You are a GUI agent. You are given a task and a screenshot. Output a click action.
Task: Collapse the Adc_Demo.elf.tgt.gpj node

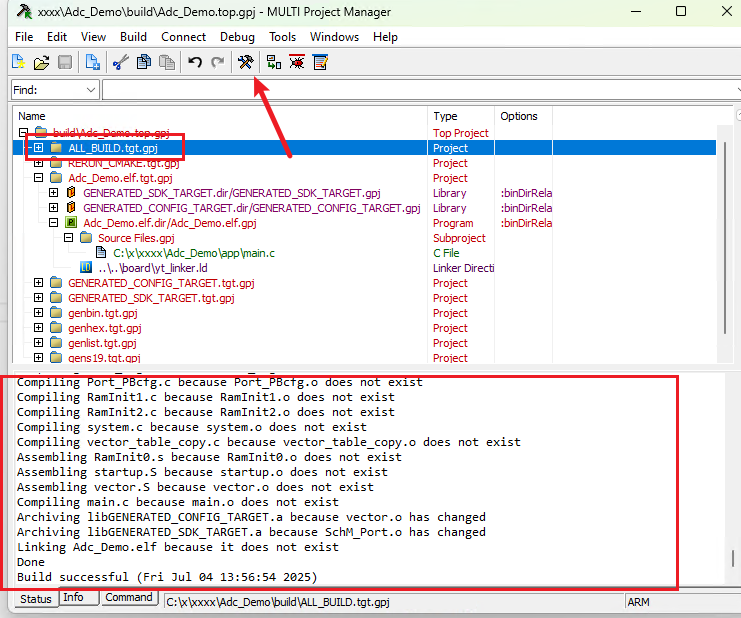[38, 178]
